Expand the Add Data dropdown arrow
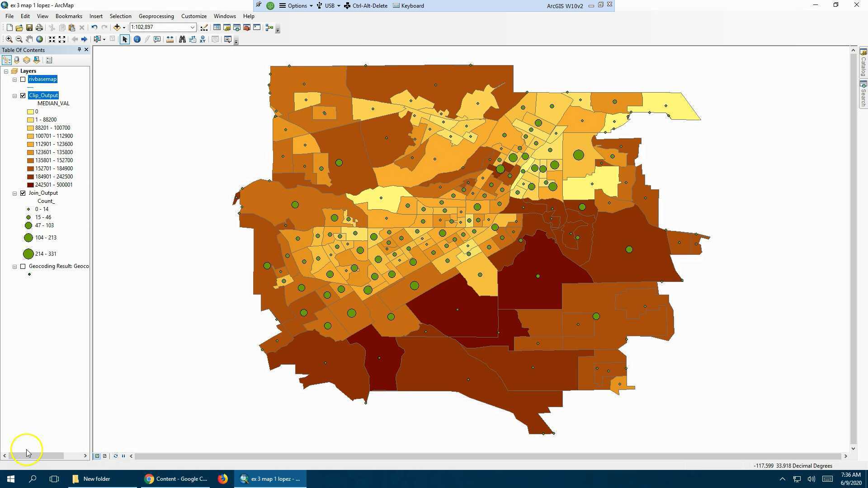Image resolution: width=868 pixels, height=488 pixels. (x=124, y=28)
